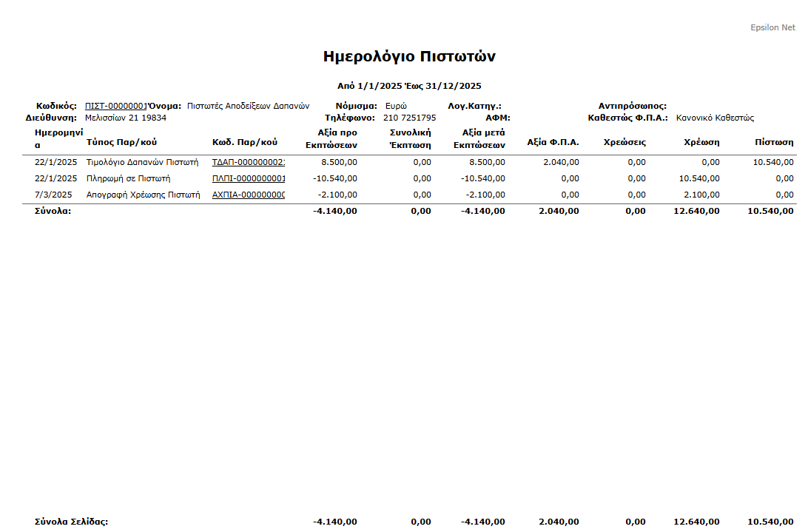Click the Epsilon Net label
Image resolution: width=805 pixels, height=532 pixels.
coord(772,27)
